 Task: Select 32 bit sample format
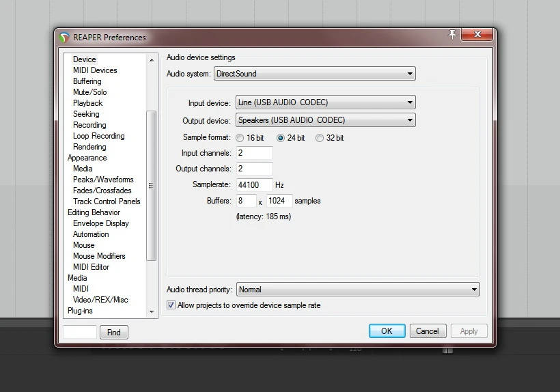tap(320, 138)
